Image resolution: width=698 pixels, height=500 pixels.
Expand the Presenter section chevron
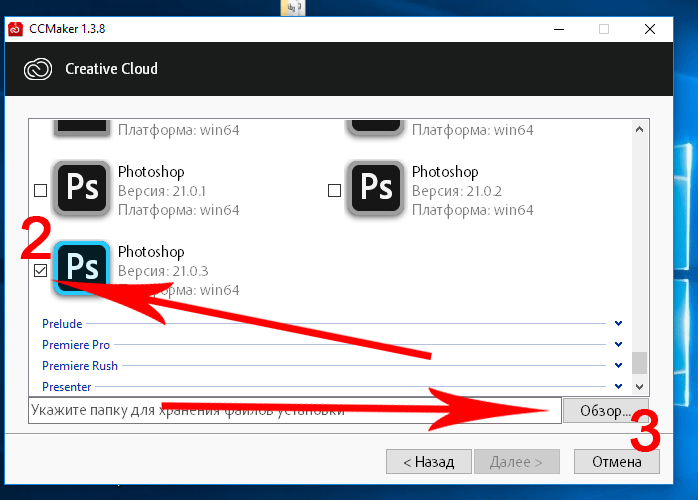pos(618,386)
